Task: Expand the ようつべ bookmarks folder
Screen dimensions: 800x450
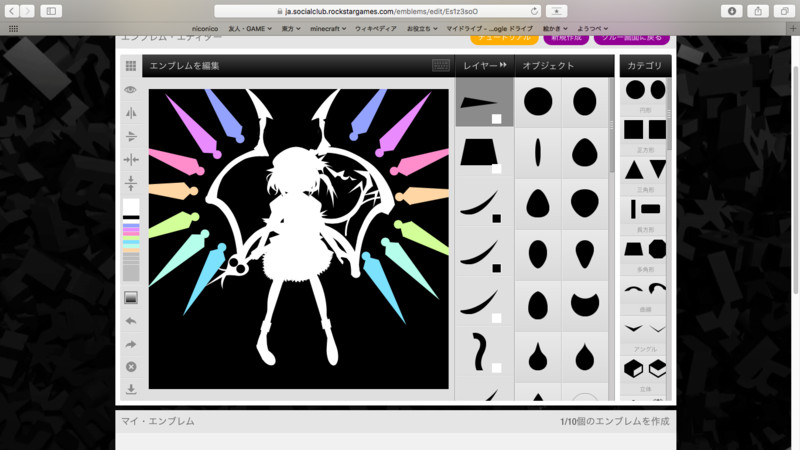Action: click(592, 29)
